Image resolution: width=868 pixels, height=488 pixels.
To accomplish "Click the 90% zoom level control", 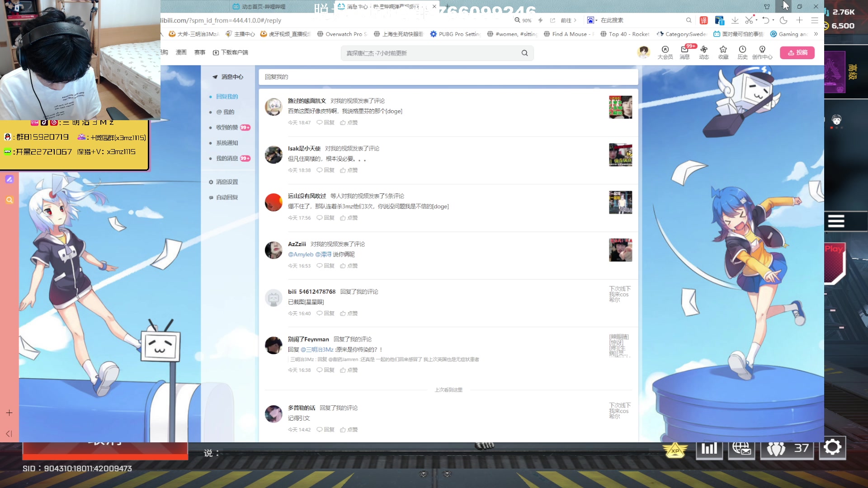I will click(523, 20).
